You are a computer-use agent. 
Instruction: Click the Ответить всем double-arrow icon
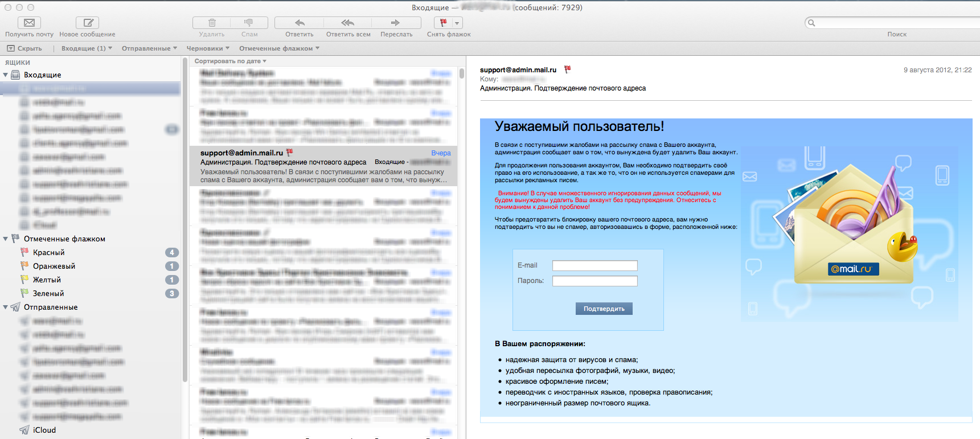(348, 23)
